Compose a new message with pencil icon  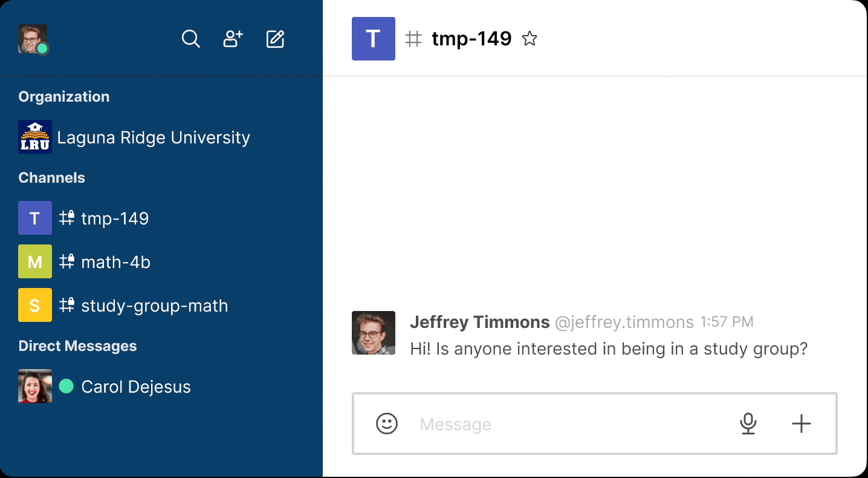(x=275, y=39)
